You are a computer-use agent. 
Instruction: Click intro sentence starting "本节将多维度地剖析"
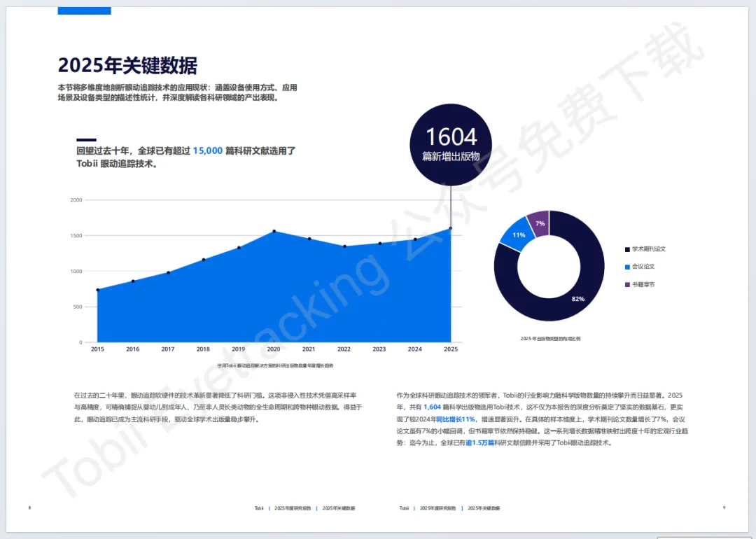(177, 92)
